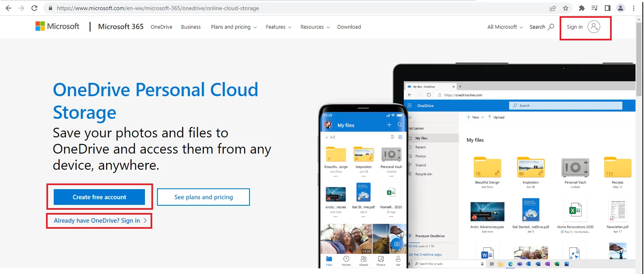Screen dimensions: 644x274
Task: Expand the Plans and pricing menu
Action: pos(234,27)
